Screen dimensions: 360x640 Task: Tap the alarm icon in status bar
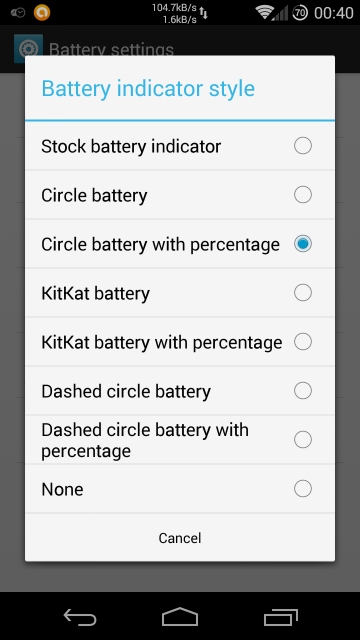18,13
